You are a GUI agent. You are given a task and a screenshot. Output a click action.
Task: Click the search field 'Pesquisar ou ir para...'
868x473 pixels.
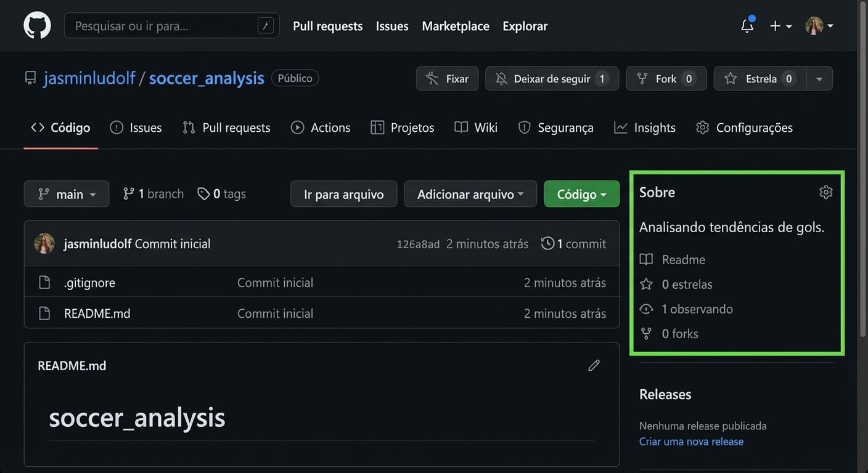(x=171, y=26)
